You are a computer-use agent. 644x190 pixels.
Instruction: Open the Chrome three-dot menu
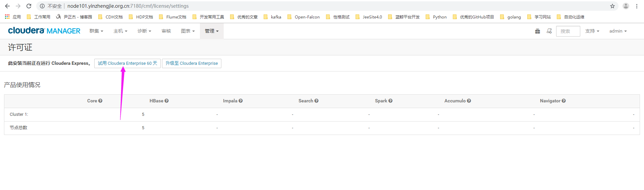[637, 6]
